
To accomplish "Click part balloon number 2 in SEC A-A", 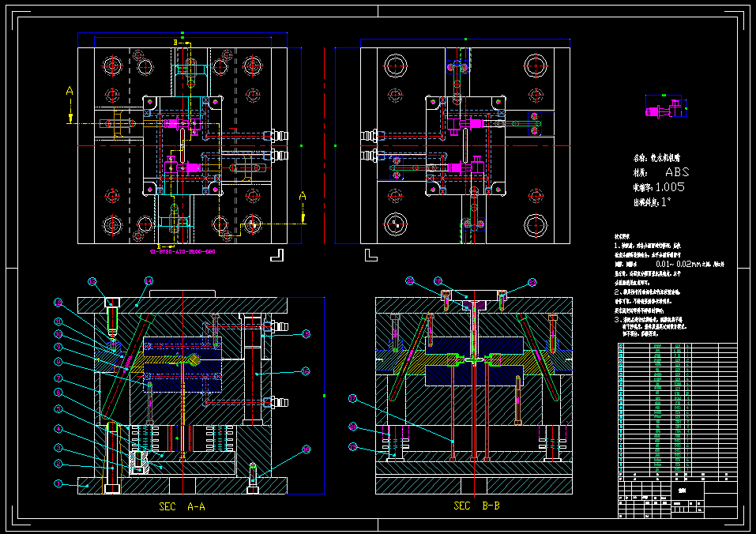I will click(x=58, y=464).
